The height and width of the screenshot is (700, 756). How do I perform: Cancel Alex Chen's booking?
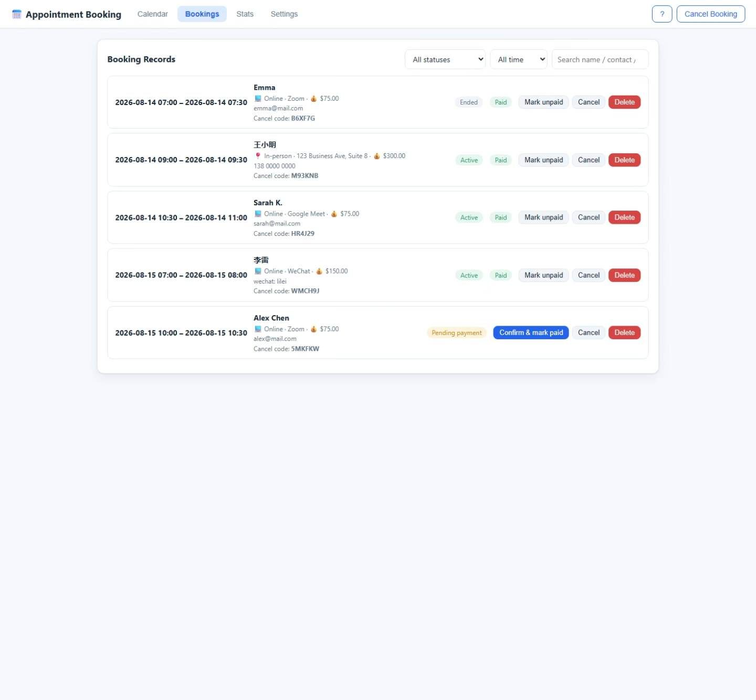(x=589, y=332)
